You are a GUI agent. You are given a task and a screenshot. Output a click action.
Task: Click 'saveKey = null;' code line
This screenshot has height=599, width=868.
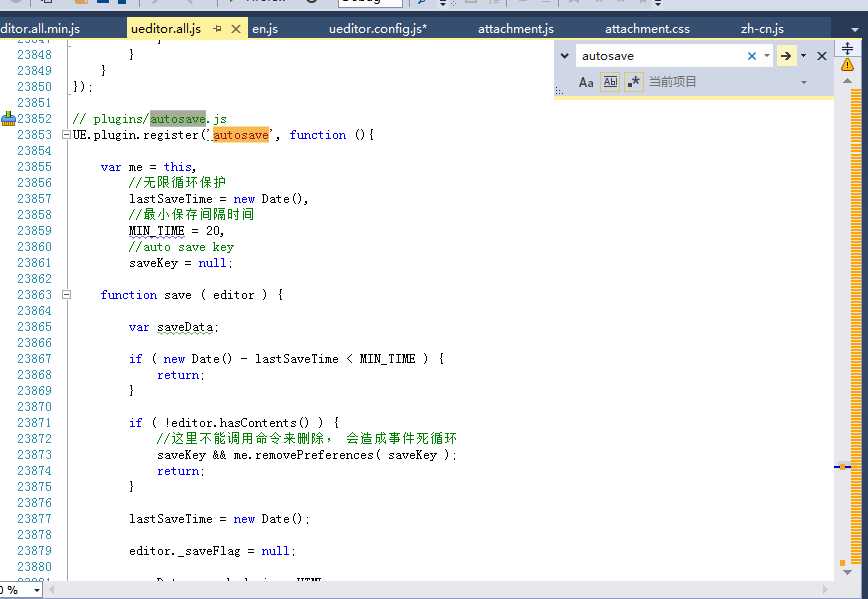[x=180, y=263]
